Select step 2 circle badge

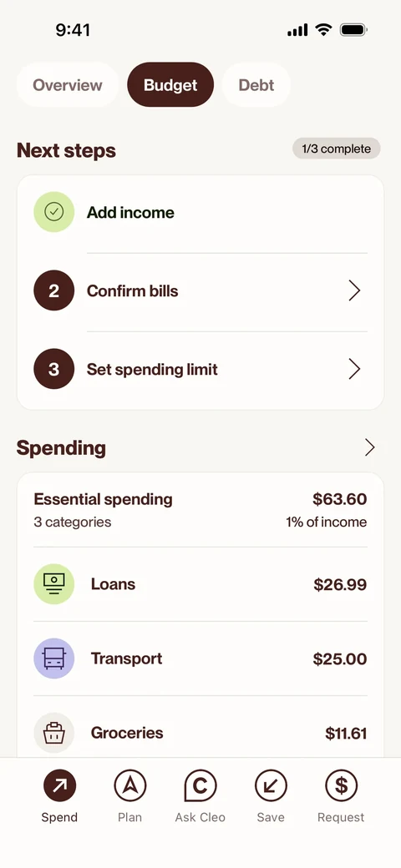click(x=53, y=290)
